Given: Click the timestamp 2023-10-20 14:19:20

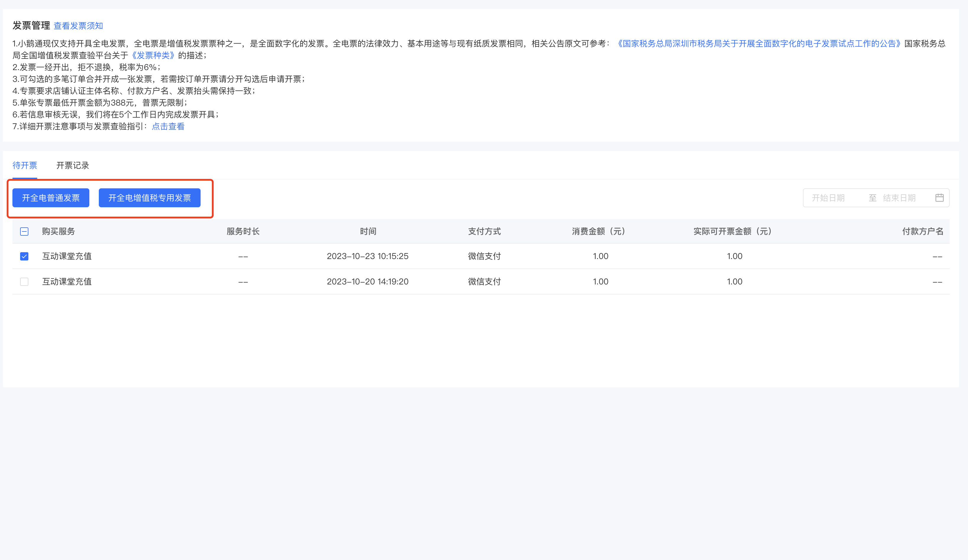Looking at the screenshot, I should pos(368,282).
